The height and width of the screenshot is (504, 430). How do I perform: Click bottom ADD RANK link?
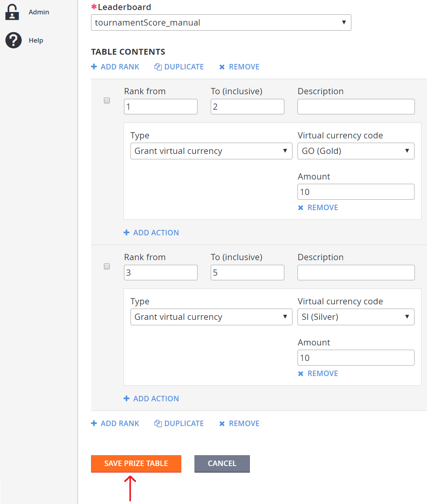(x=115, y=423)
